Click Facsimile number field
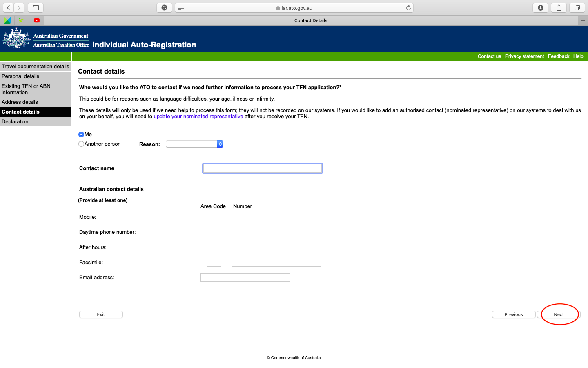Viewport: 588px width, 368px height. (x=276, y=263)
